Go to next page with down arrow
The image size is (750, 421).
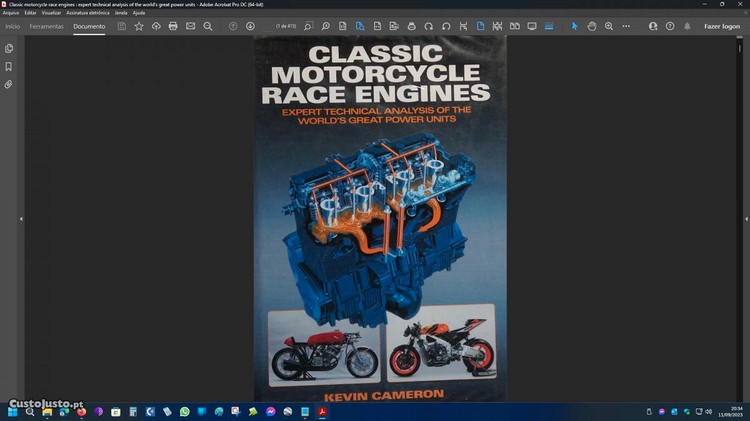(250, 26)
